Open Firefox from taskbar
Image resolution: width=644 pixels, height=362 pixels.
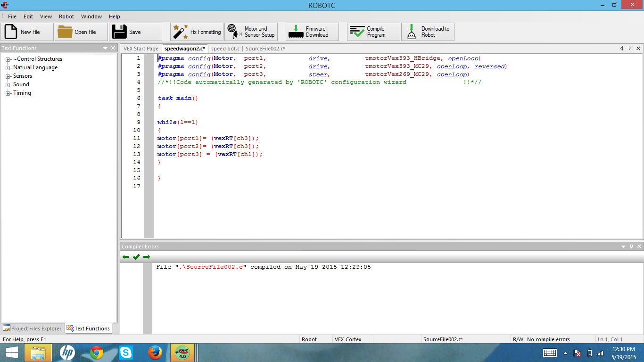tap(155, 353)
